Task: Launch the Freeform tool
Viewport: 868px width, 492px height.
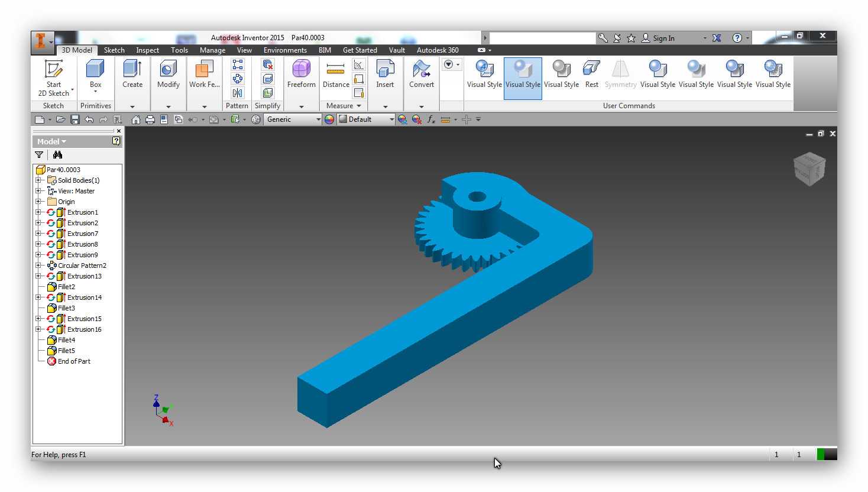Action: coord(301,75)
